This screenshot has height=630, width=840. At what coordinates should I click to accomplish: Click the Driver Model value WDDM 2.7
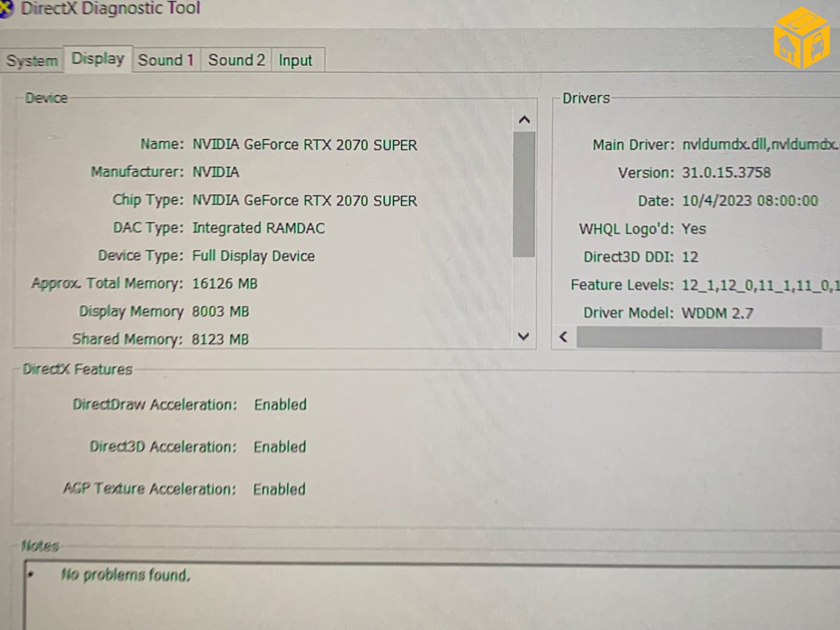(x=717, y=313)
